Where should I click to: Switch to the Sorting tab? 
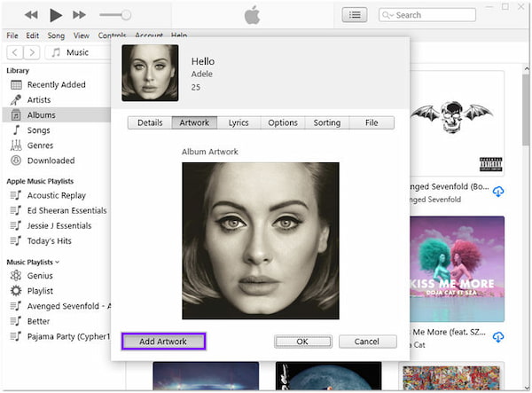coord(326,122)
